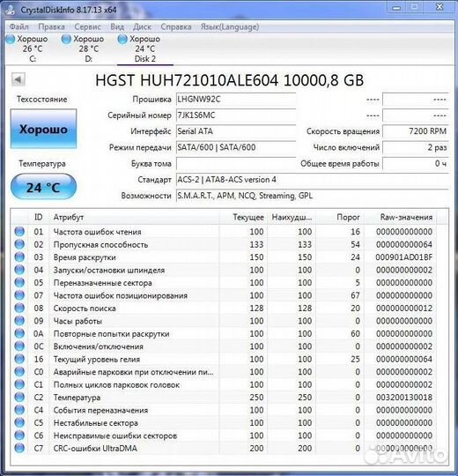Click the previous disk arrow button
The image size is (458, 476).
tap(18, 80)
